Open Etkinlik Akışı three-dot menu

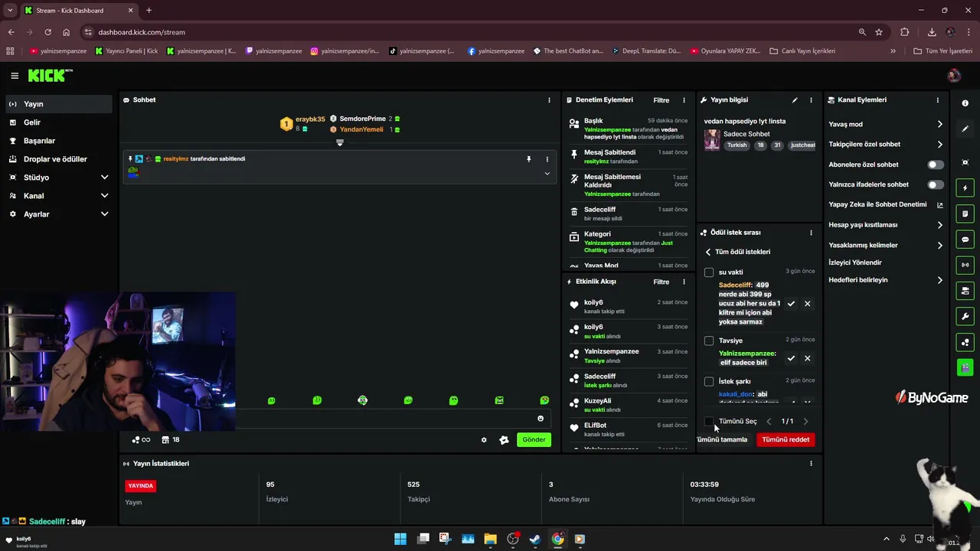(684, 282)
